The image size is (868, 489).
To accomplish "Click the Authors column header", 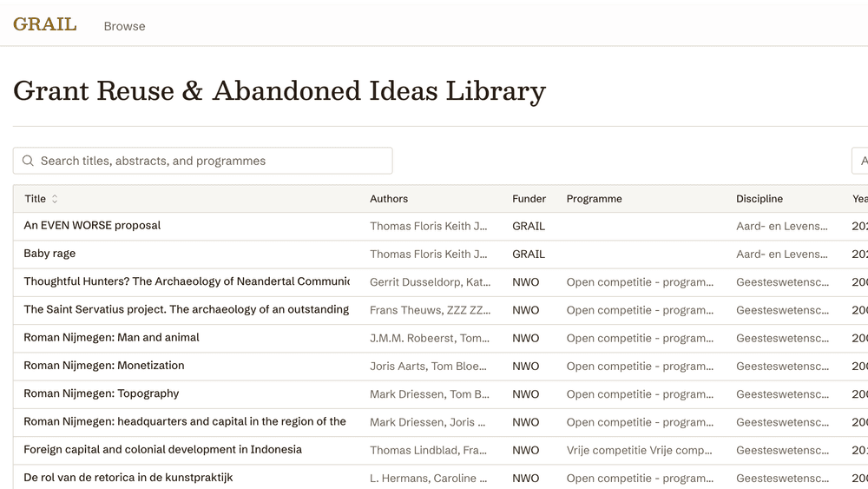I will (x=389, y=199).
